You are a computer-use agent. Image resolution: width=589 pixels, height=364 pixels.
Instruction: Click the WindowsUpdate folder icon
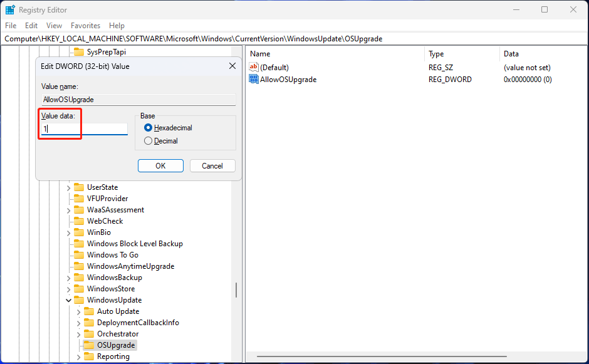click(x=79, y=299)
